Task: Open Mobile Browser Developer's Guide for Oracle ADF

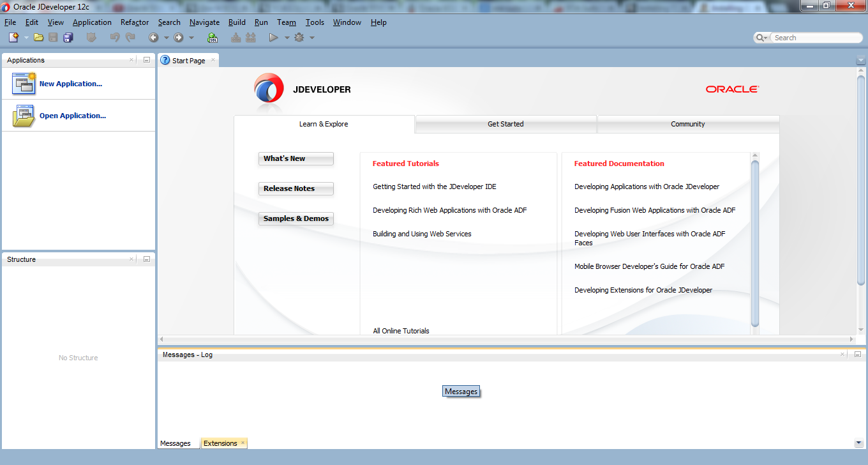Action: [650, 266]
